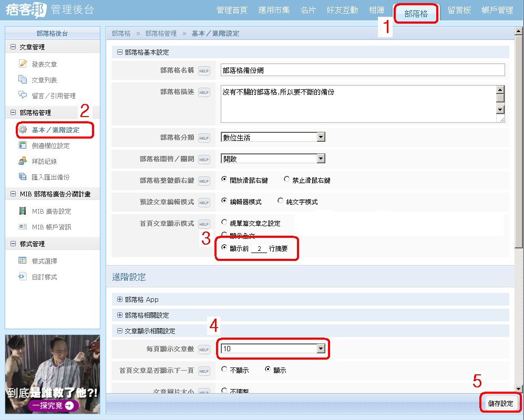The height and width of the screenshot is (420, 524).
Task: Open the 管理首頁 top tab
Action: [232, 10]
